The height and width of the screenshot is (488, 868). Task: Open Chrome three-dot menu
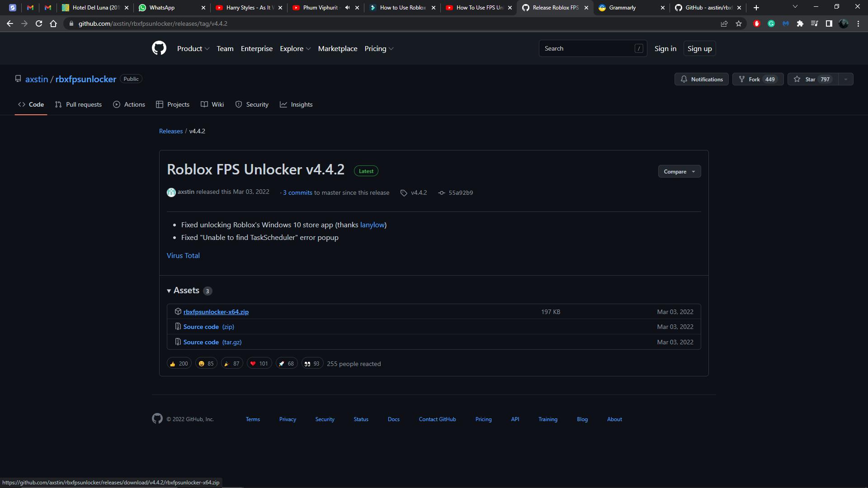click(x=858, y=23)
